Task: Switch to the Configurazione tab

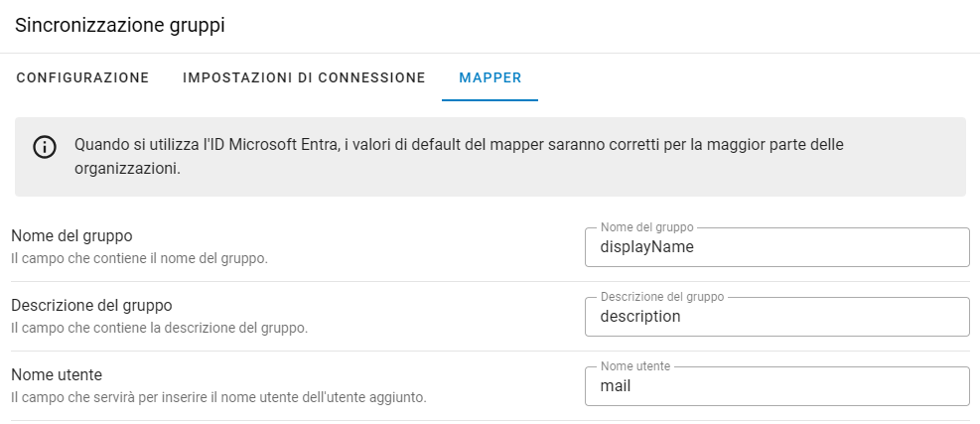Action: (82, 77)
